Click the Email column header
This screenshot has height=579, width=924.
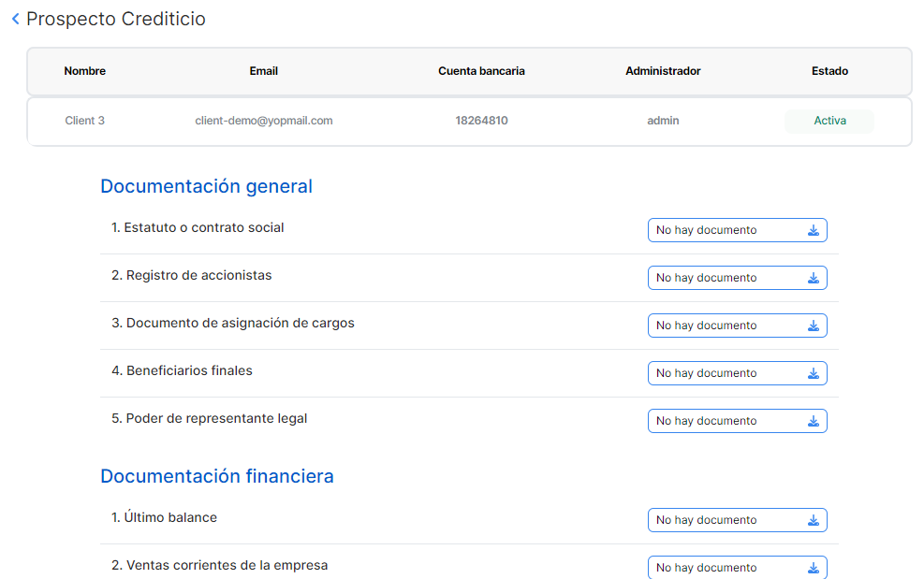pyautogui.click(x=263, y=71)
